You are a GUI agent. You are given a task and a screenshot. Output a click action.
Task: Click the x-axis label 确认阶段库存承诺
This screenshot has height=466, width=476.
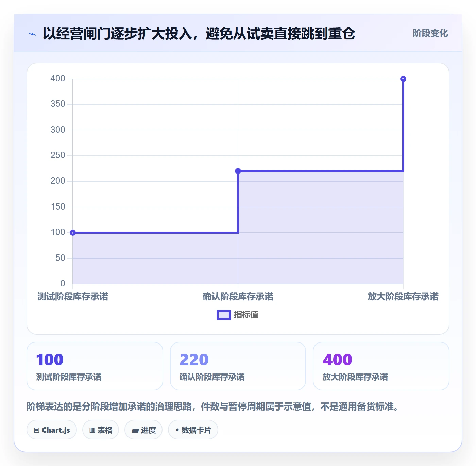(x=238, y=297)
